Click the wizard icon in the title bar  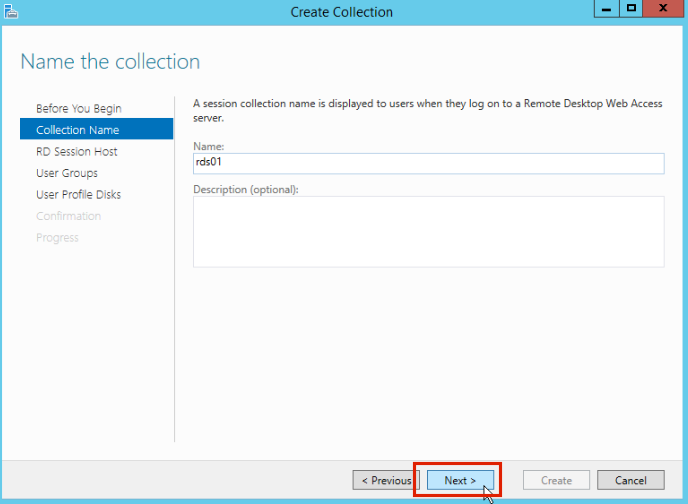[x=11, y=11]
